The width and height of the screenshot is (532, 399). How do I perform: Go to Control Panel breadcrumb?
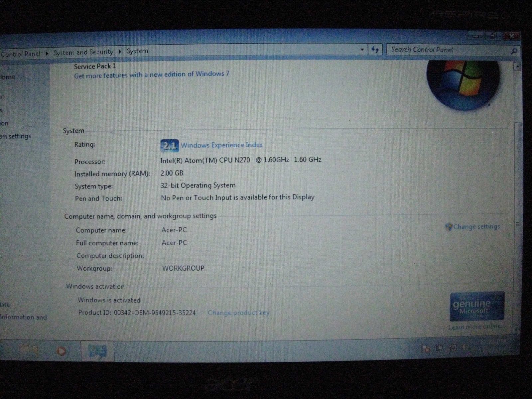21,54
